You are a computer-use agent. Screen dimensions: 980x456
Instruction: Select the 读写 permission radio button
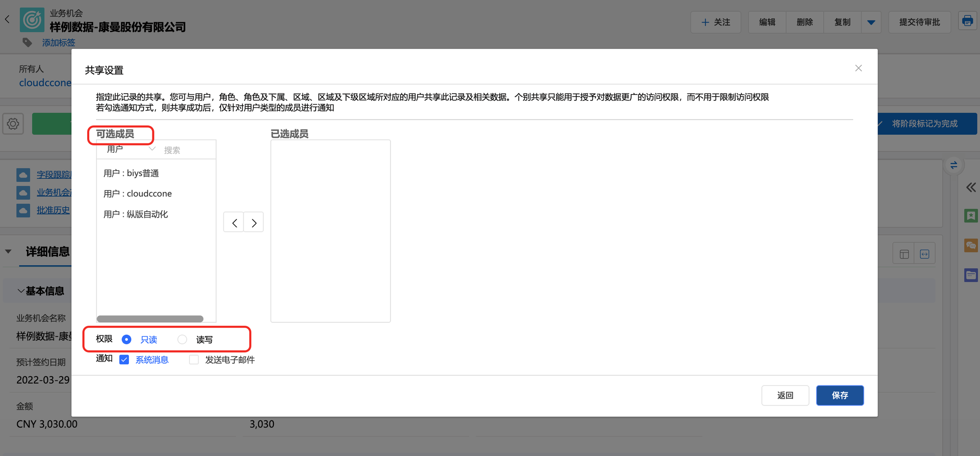pos(182,339)
